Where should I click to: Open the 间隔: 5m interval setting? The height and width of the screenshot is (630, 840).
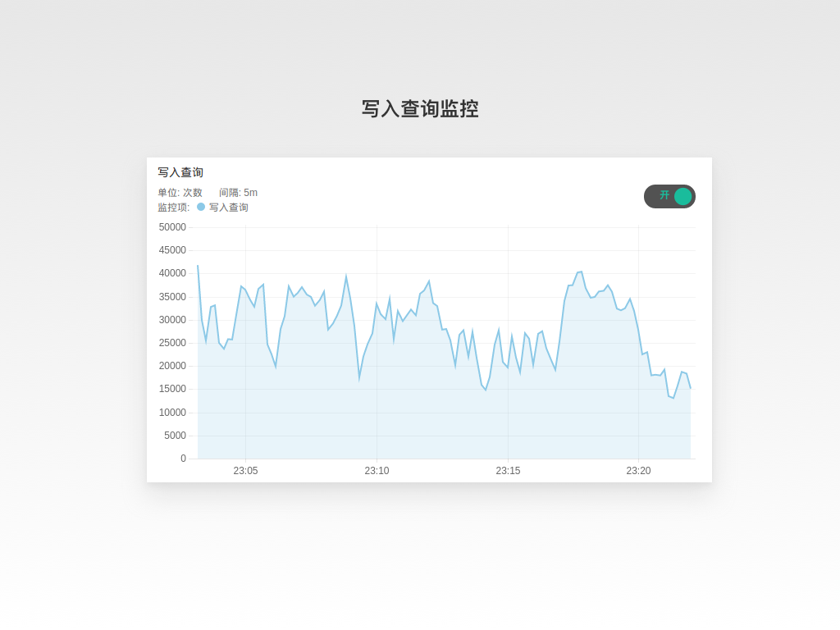click(238, 192)
